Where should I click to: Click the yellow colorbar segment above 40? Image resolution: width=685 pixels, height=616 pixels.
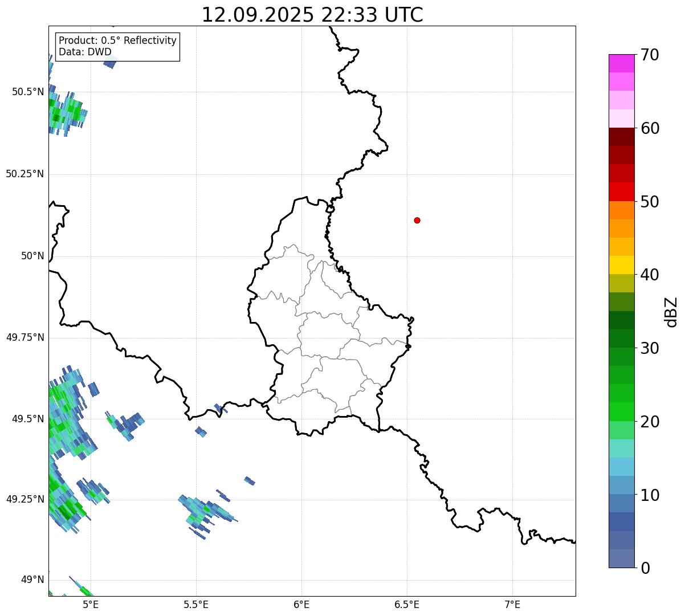(x=621, y=265)
